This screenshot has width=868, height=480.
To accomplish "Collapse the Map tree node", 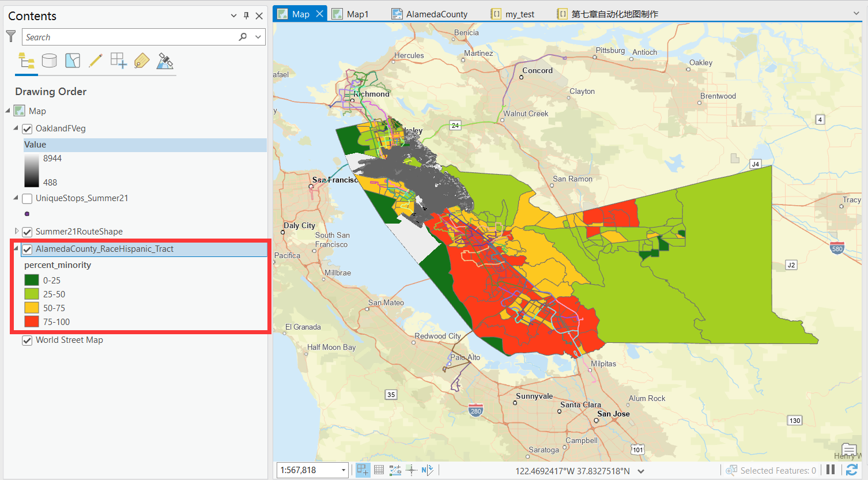I will coord(8,111).
